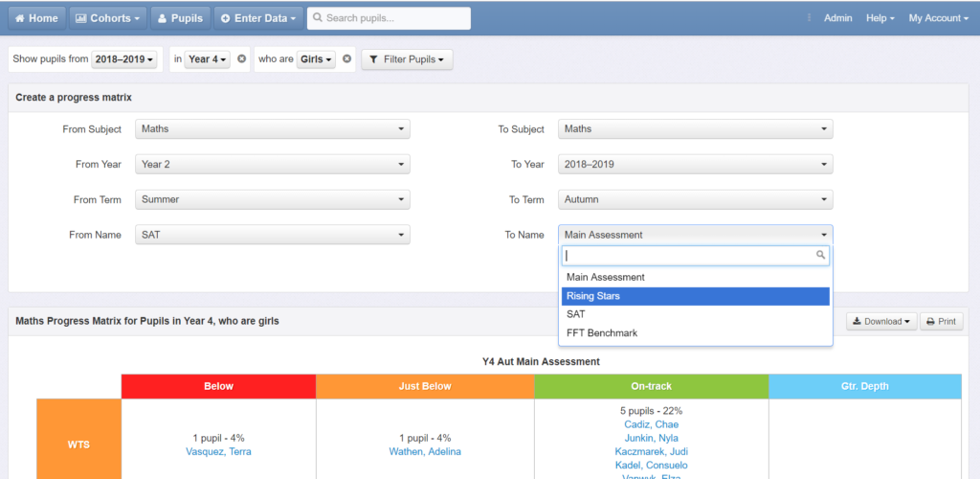Open the 2018–2019 year filter dropdown
Screen dimensions: 980x479
coord(124,59)
